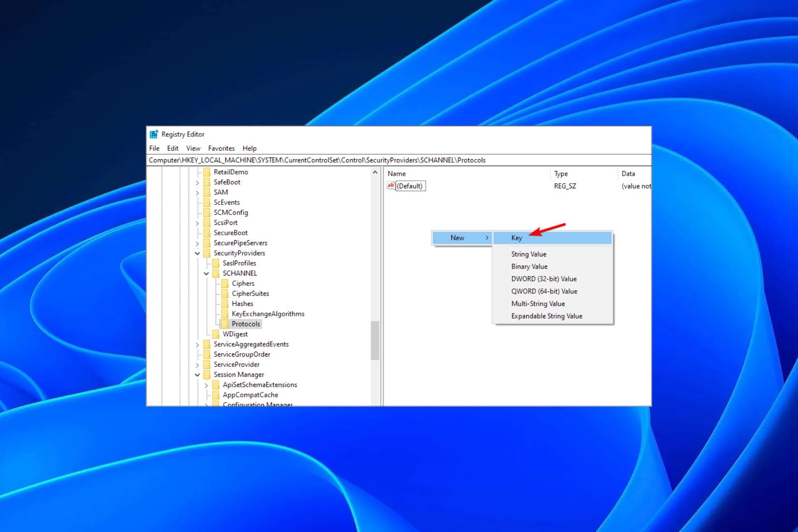Click the Hashes folder icon
This screenshot has height=532, width=798.
coord(225,304)
